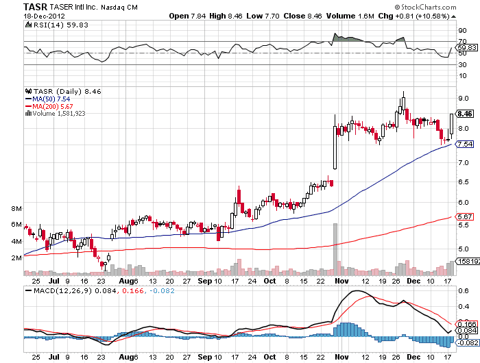Click the MA(200) 5.67 legend text
480x363 pixels.
pyautogui.click(x=53, y=107)
